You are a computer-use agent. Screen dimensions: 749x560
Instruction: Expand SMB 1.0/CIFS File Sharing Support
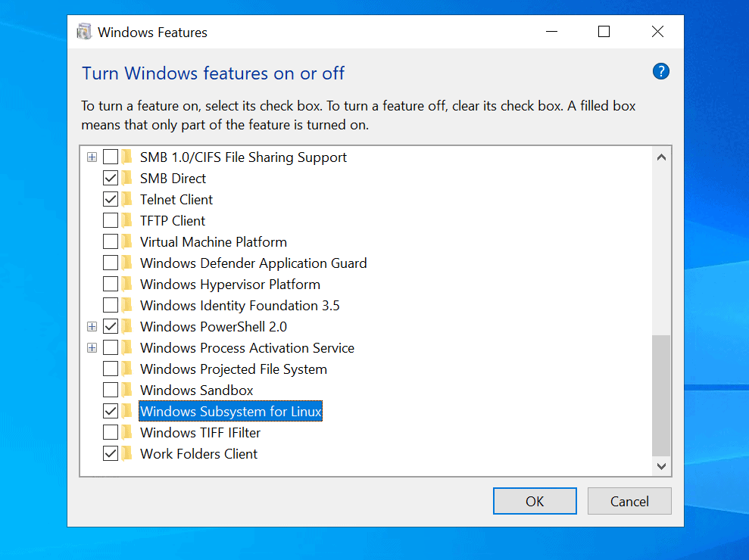92,157
